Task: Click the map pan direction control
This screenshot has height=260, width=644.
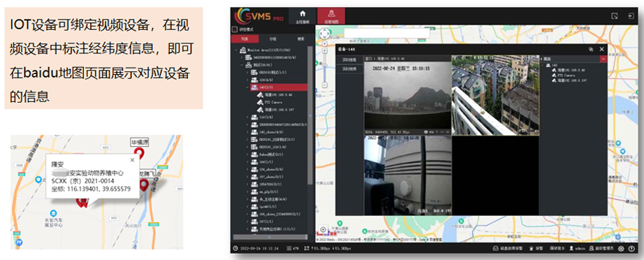Action: 325,33
